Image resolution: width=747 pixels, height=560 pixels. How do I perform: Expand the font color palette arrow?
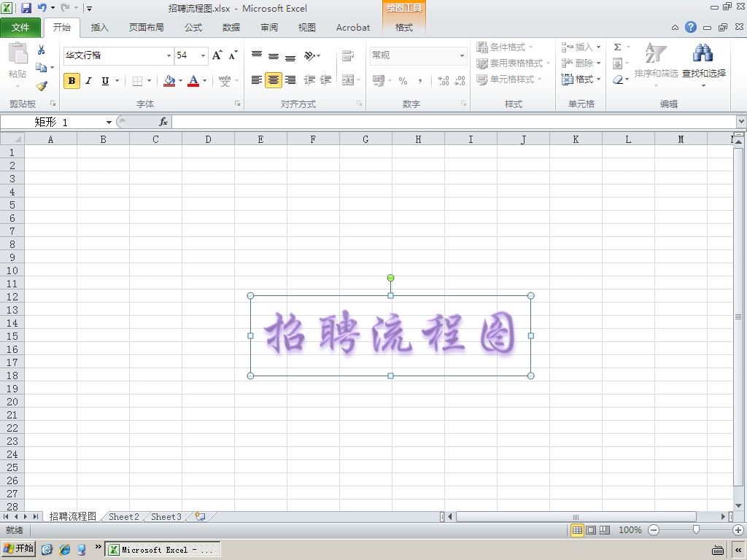205,80
